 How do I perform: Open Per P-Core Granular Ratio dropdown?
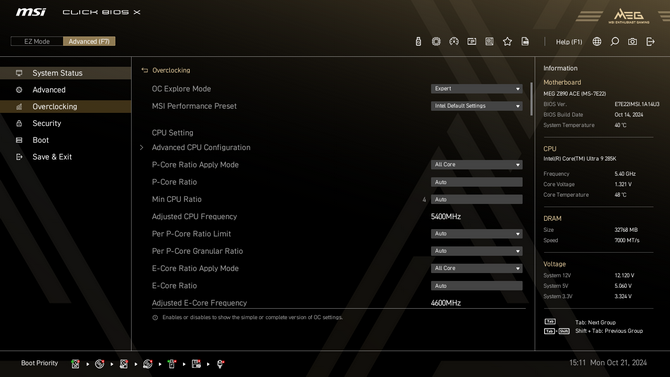pos(476,251)
